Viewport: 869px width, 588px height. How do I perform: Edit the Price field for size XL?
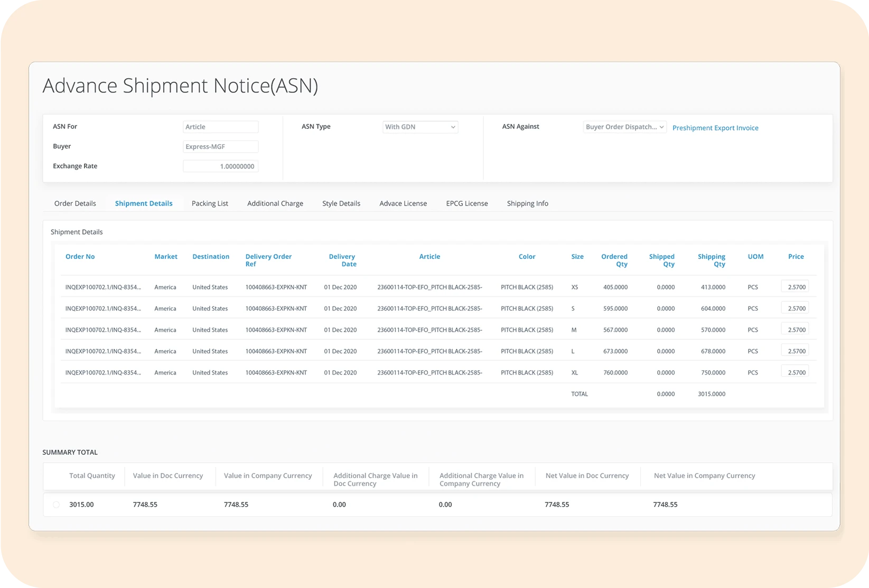[x=795, y=372]
